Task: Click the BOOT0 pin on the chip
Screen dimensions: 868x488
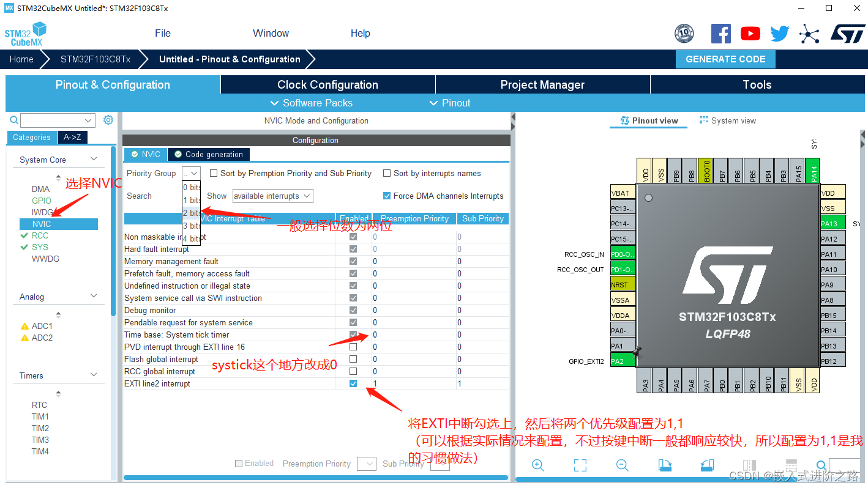Action: coord(706,170)
